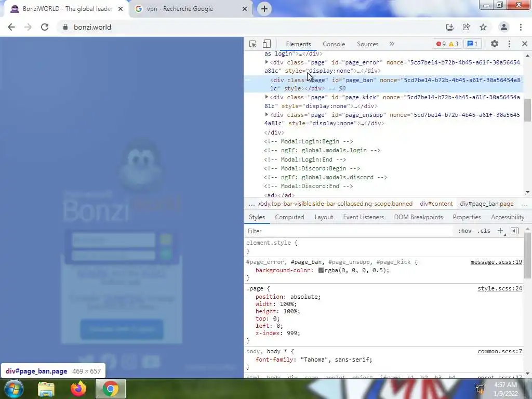Open the Properties pane tab
This screenshot has width=532, height=399.
(467, 217)
